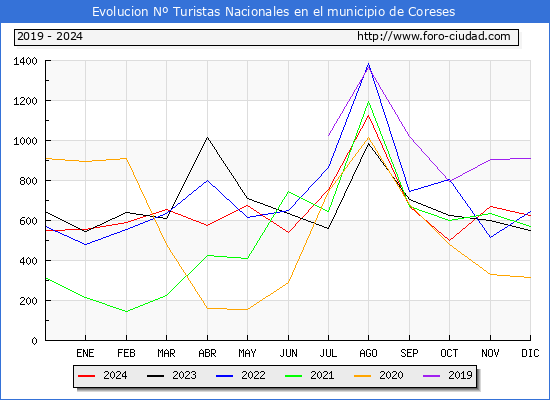550x400 pixels.
Task: Select the 2024 legend label
Action: pyautogui.click(x=115, y=375)
